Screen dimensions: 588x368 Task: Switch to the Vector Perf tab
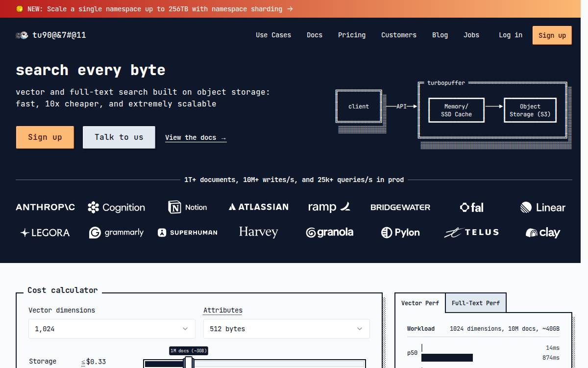pos(420,303)
